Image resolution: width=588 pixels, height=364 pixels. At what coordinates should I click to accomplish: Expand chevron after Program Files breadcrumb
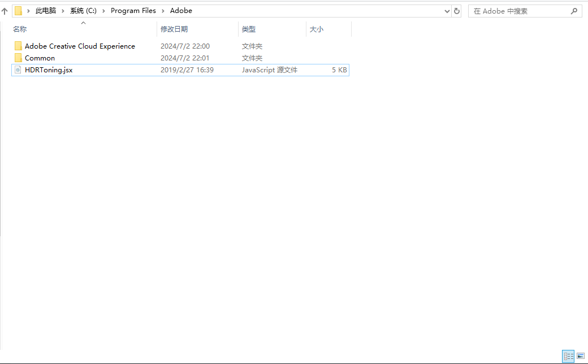(x=163, y=11)
